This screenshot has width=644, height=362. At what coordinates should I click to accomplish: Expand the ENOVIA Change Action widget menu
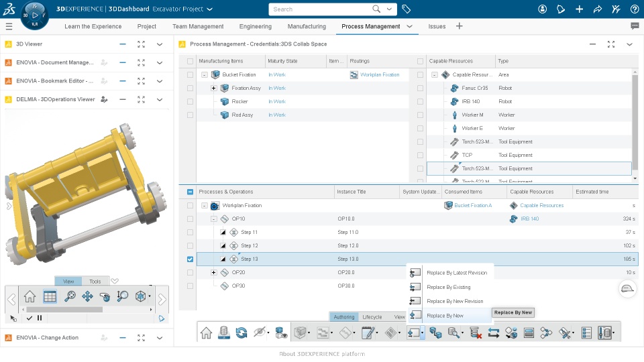(160, 338)
